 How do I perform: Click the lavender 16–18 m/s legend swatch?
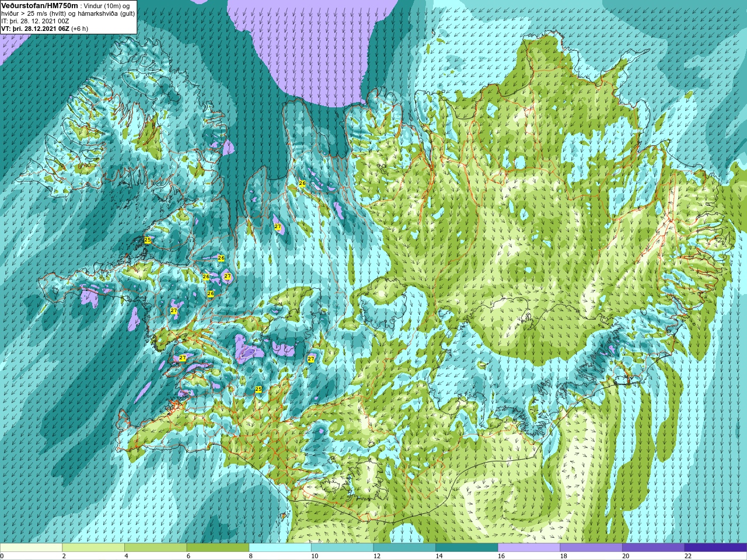529,548
